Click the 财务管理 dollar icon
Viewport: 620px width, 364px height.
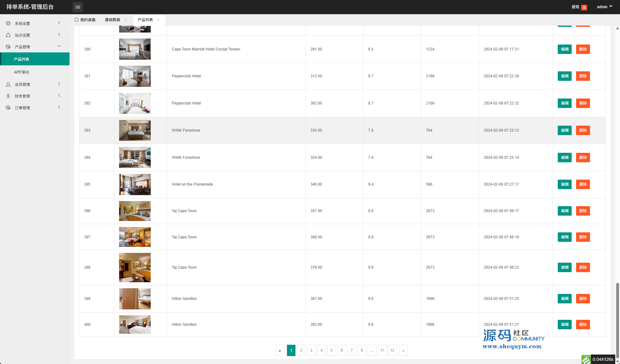tap(8, 96)
